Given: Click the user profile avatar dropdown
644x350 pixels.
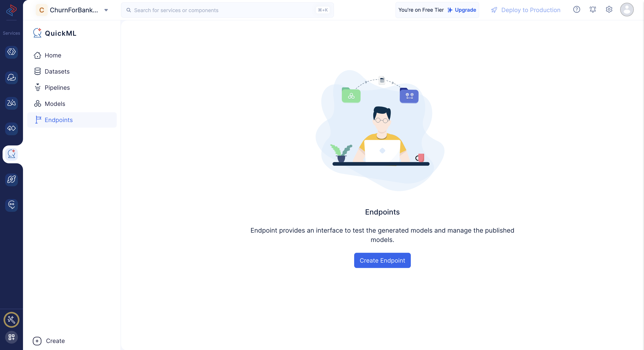Looking at the screenshot, I should pyautogui.click(x=627, y=10).
